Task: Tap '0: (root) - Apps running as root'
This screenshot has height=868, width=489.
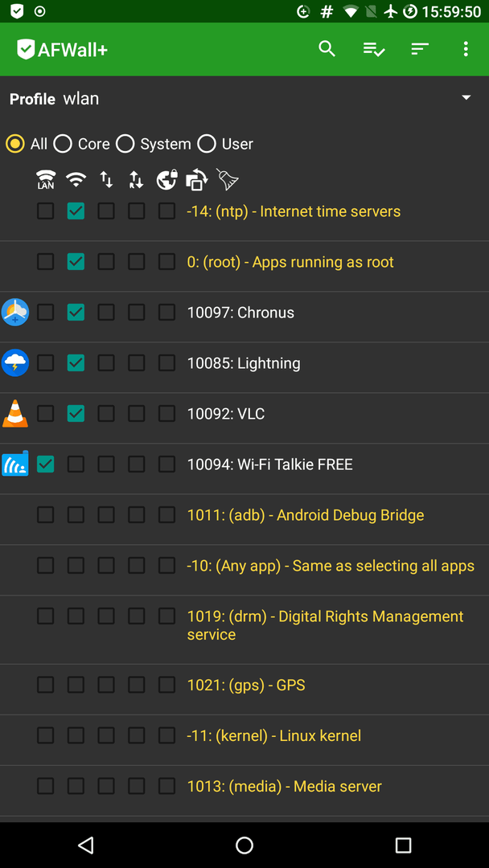Action: click(290, 262)
